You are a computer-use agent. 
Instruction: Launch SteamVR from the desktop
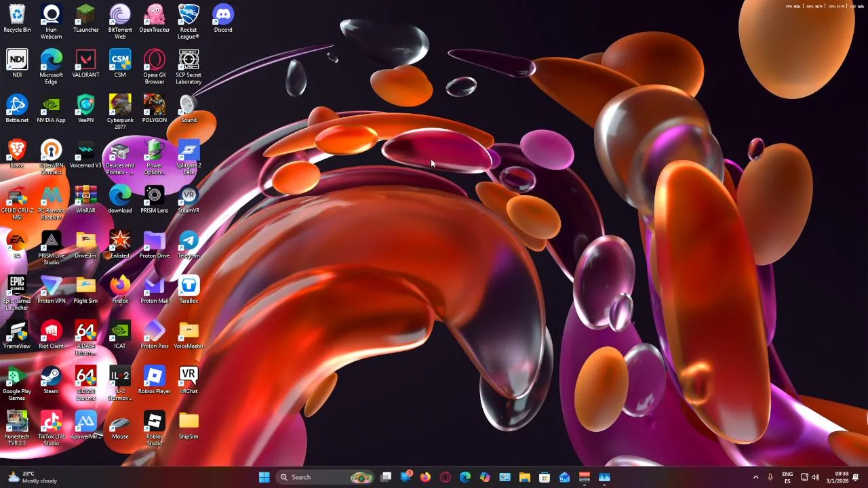coord(189,200)
